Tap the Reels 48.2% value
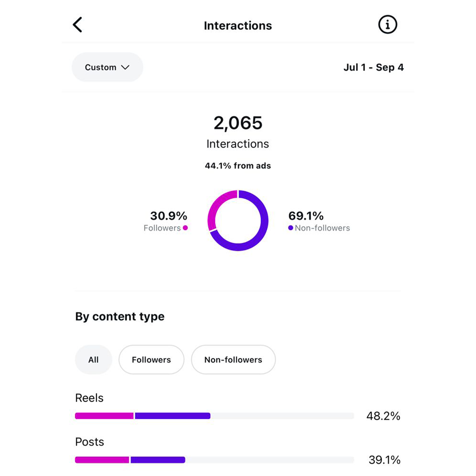The width and height of the screenshot is (476, 476). pos(383,416)
